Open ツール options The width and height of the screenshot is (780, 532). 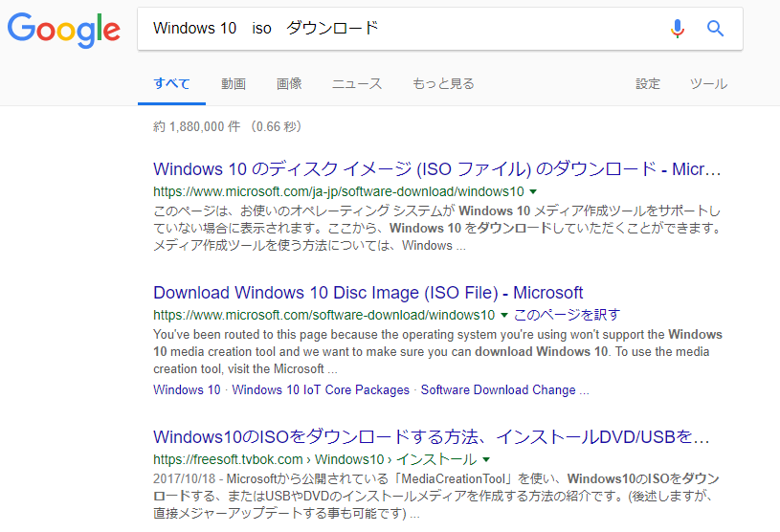tap(708, 83)
